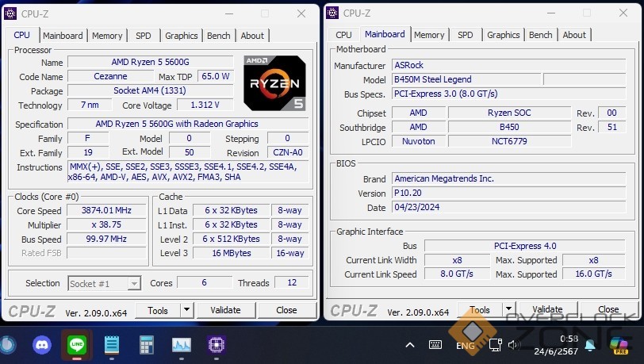Click the '3874.01 MHz' core speed value
This screenshot has width=644, height=364.
106,210
